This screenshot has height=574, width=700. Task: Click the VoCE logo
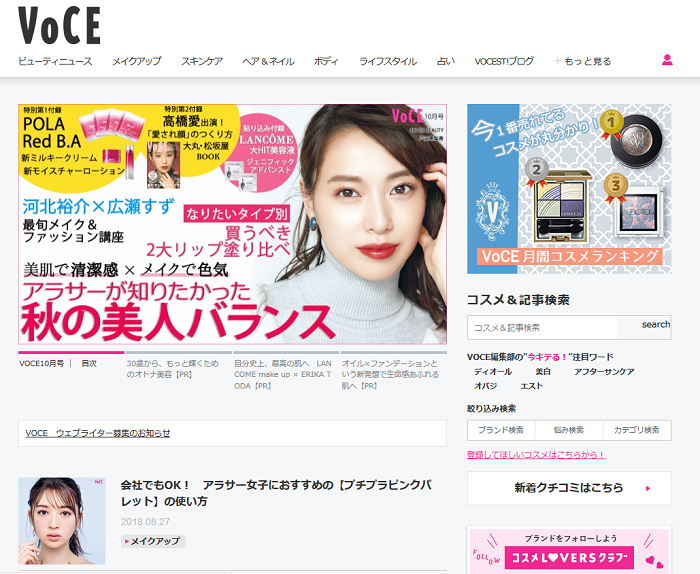tap(59, 26)
